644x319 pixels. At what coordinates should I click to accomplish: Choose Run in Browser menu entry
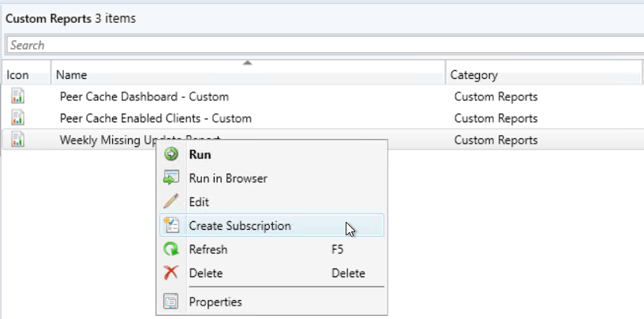pyautogui.click(x=228, y=178)
